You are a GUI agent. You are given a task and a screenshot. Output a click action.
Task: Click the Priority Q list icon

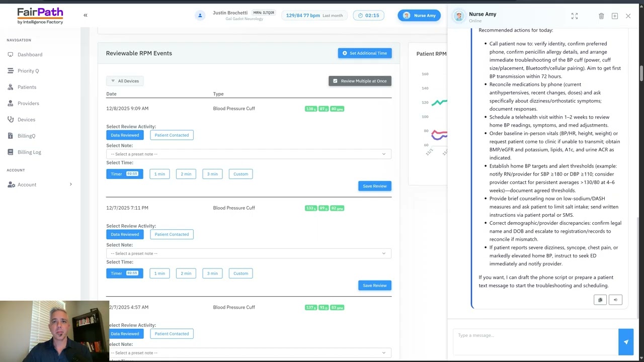click(x=11, y=71)
